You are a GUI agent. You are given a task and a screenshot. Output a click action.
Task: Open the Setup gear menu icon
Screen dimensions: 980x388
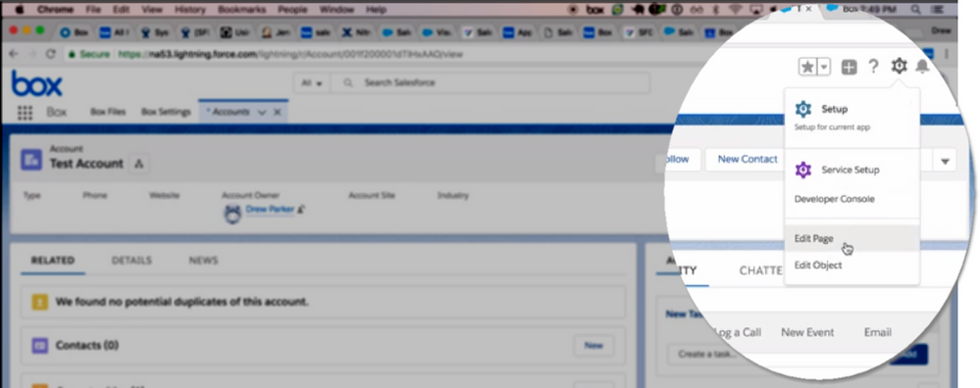pyautogui.click(x=899, y=66)
